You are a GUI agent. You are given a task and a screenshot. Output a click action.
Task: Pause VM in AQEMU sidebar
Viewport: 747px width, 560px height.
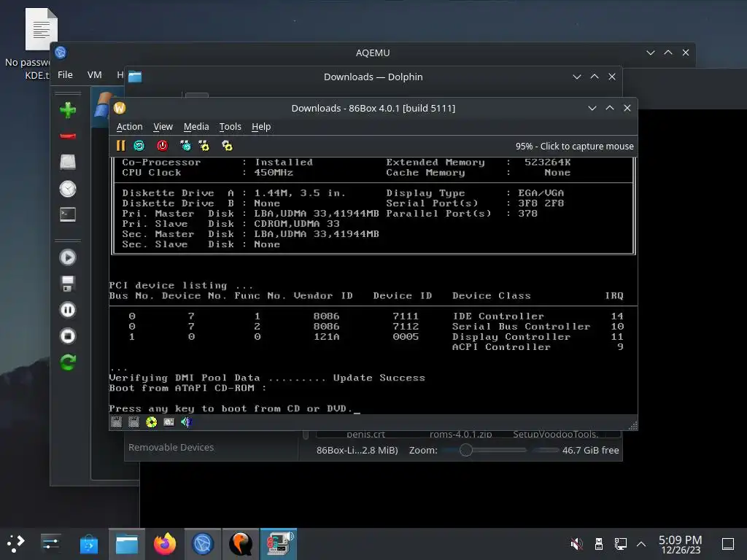pyautogui.click(x=68, y=310)
